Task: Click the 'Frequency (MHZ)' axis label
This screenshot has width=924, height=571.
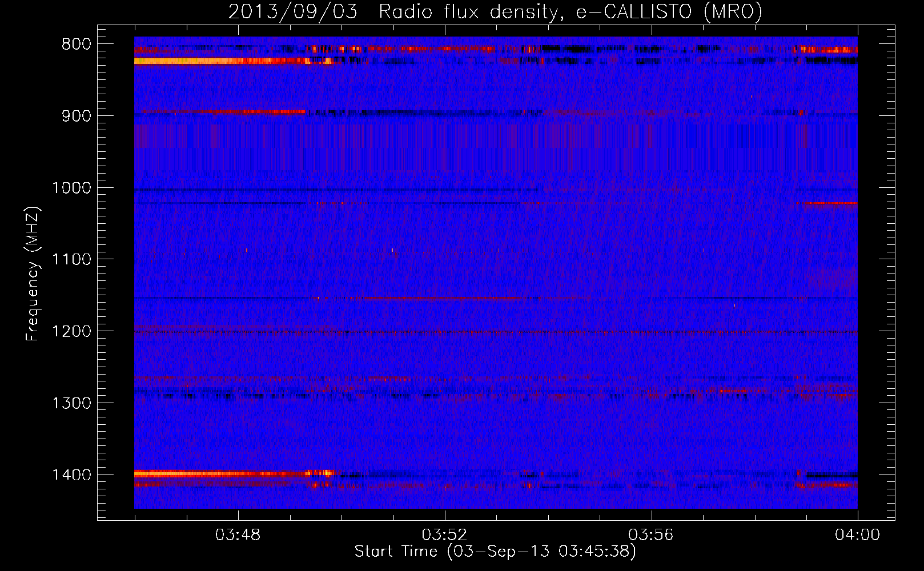Action: [33, 274]
